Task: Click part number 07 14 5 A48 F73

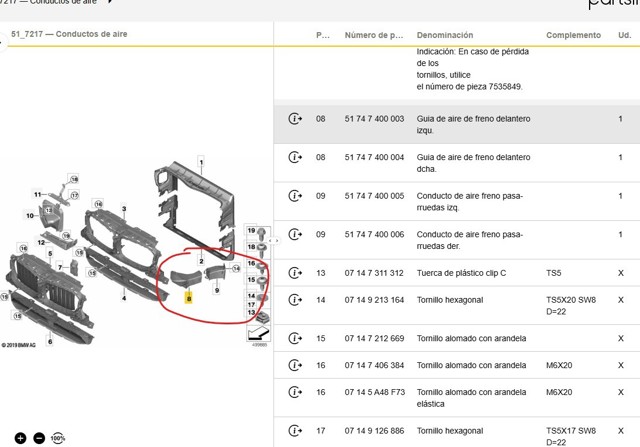Action: [x=375, y=392]
